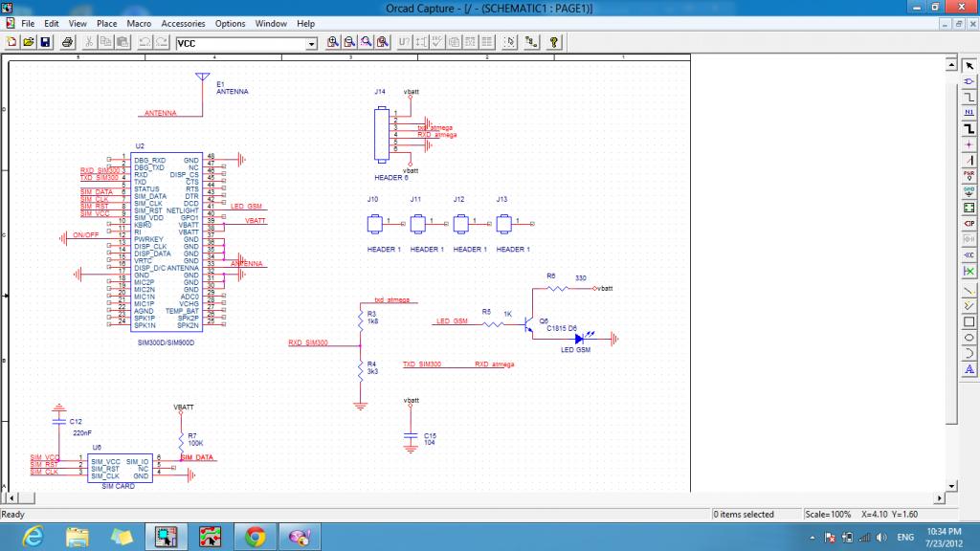
Task: Select the Place Power (PWR) tool
Action: click(x=969, y=176)
